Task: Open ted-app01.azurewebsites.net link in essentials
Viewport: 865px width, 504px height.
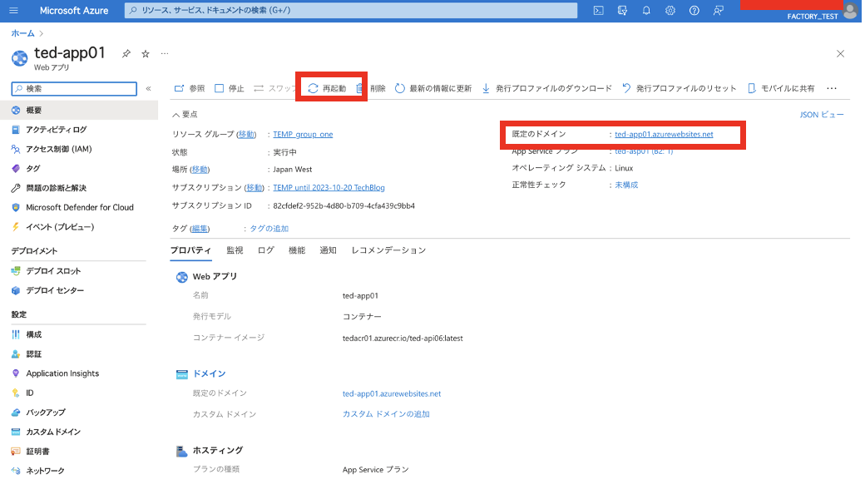Action: [x=664, y=134]
